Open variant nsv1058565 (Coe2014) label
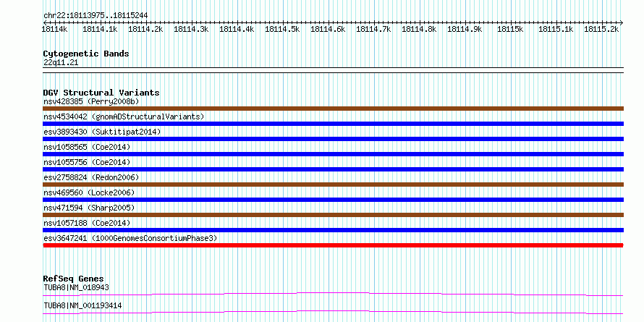Image resolution: width=644 pixels, height=322 pixels. (87, 147)
